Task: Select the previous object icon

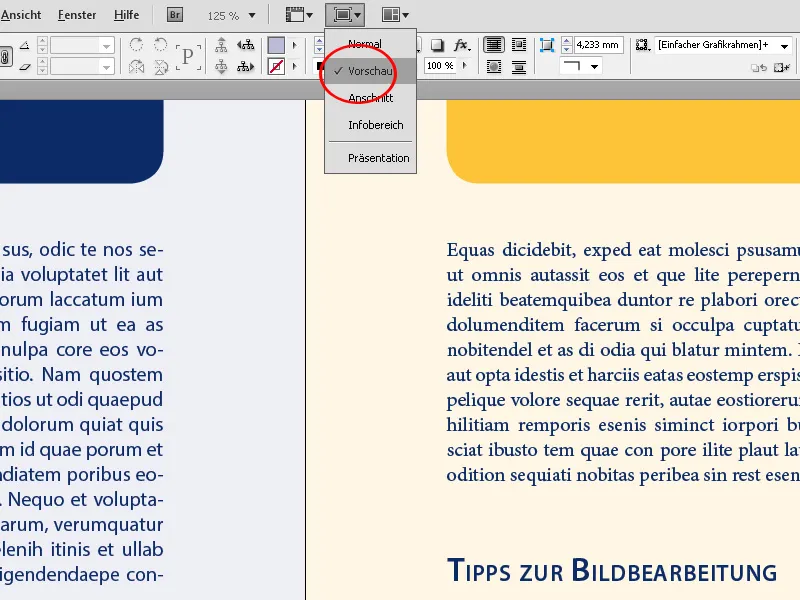Action: click(245, 45)
